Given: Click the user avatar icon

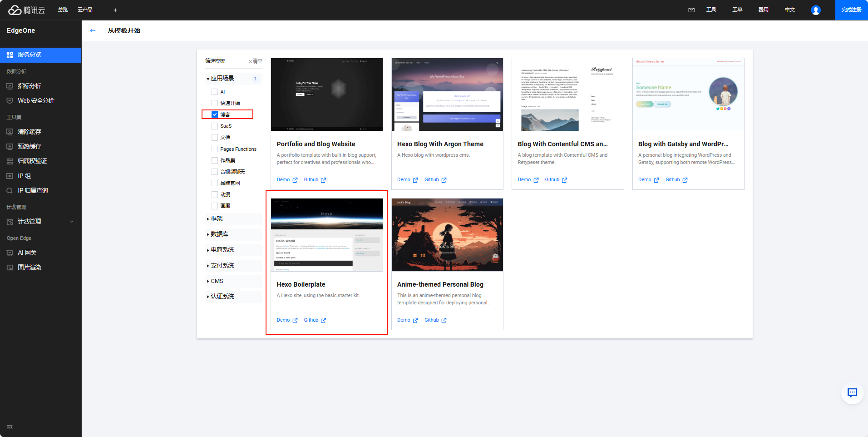Looking at the screenshot, I should click(x=815, y=10).
